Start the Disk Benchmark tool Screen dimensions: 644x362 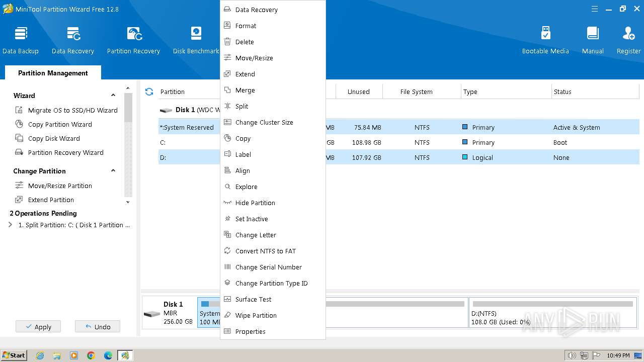196,40
